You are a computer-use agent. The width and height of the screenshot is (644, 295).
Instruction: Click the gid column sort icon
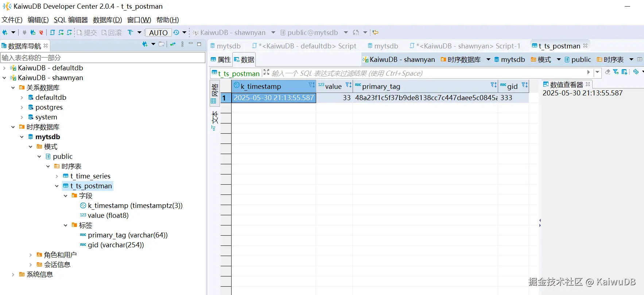[x=524, y=85]
